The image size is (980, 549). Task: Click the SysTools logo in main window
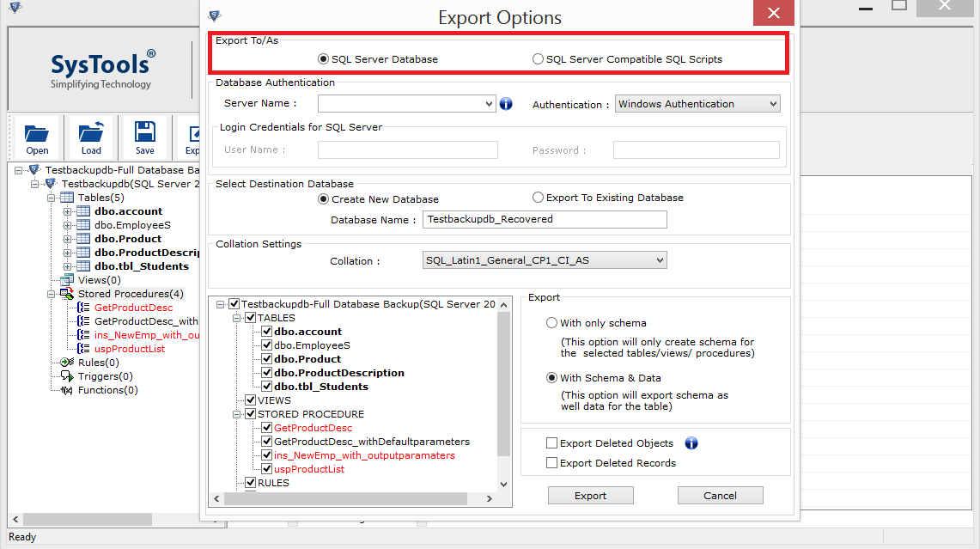(x=103, y=70)
